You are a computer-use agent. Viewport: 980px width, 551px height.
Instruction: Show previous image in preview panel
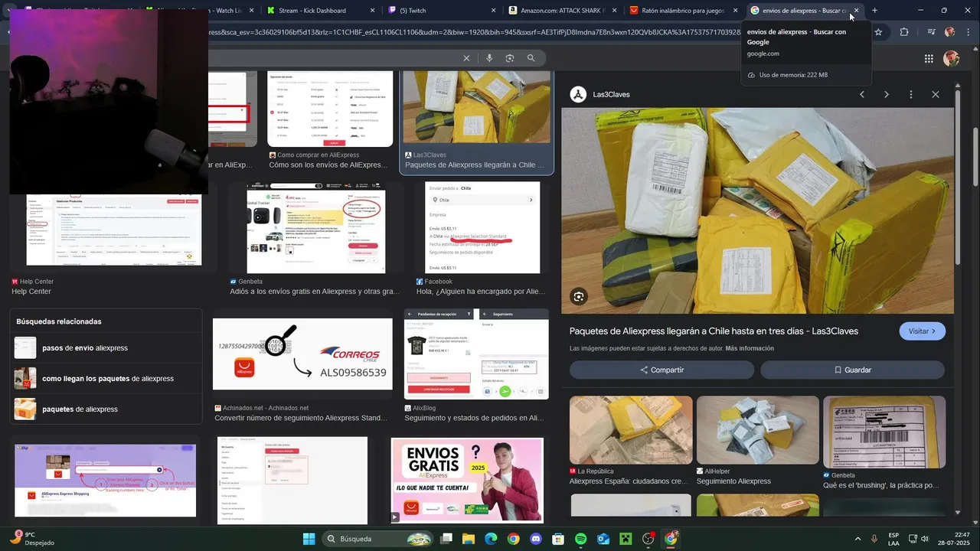(862, 95)
